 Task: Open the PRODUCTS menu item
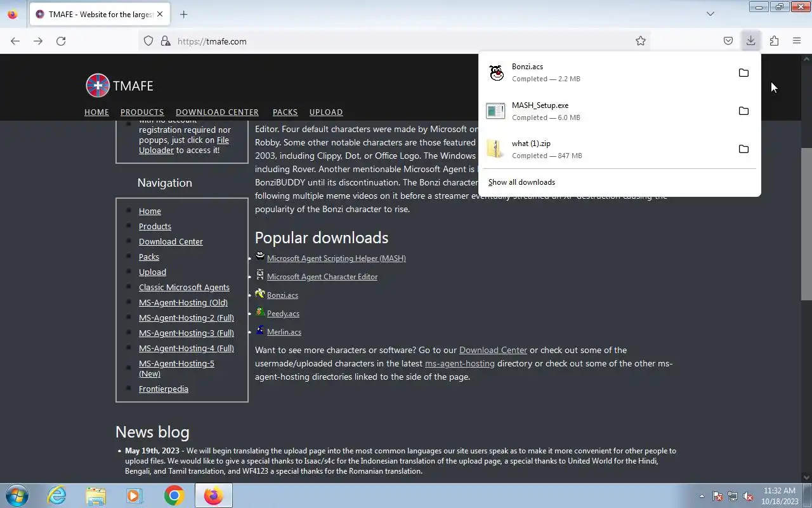[x=142, y=112]
